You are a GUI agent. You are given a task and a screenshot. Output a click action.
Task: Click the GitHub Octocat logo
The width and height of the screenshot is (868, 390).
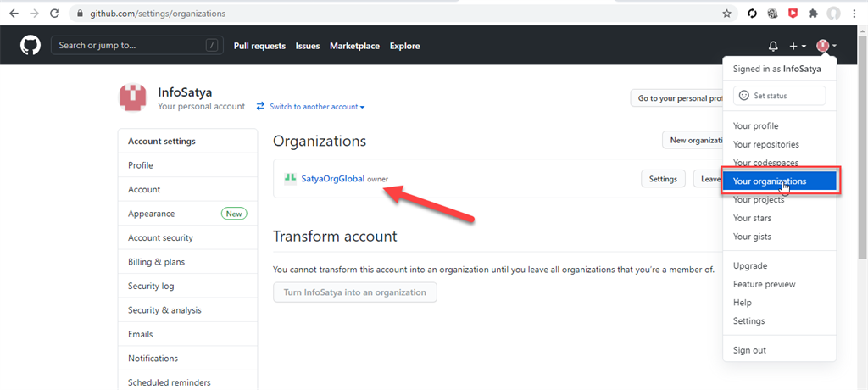point(30,46)
